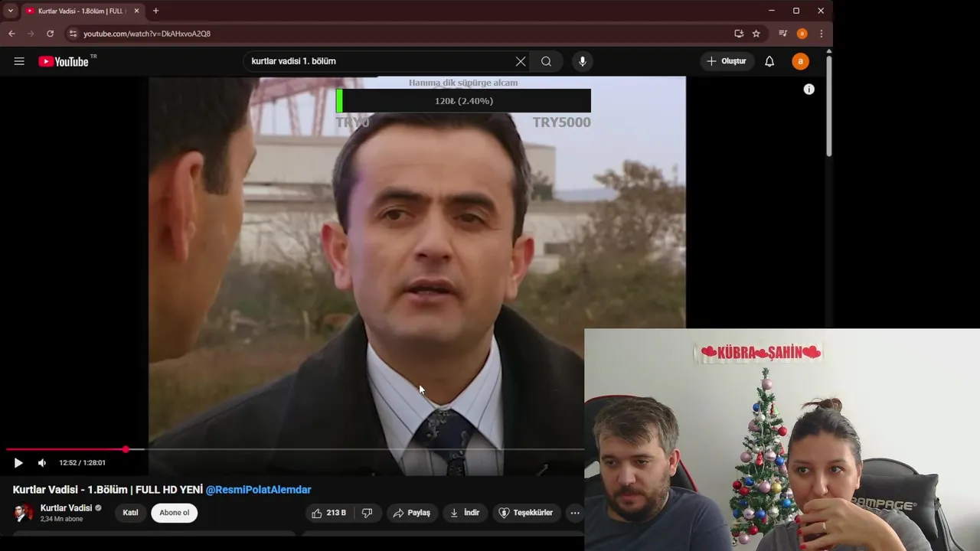Open Kurtlar Vadisi channel name link

click(66, 508)
